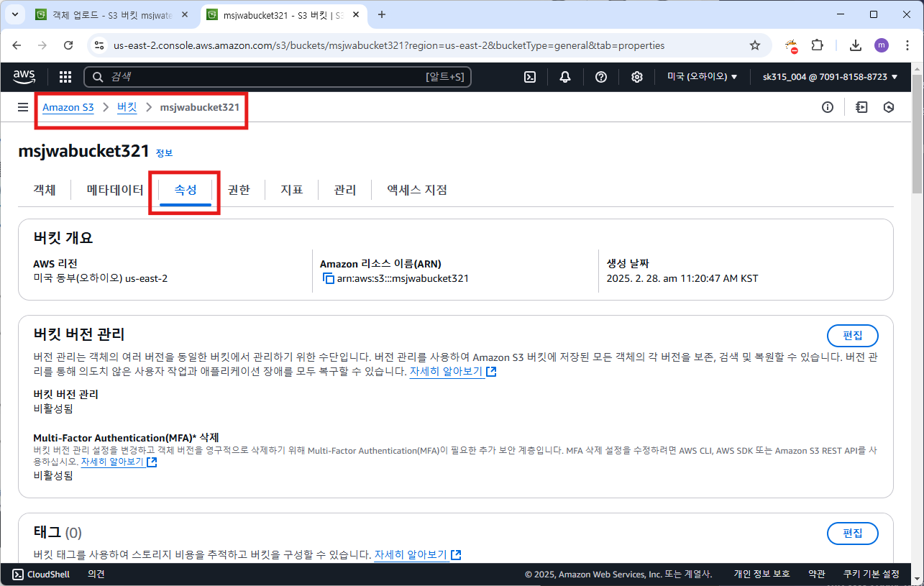Switch to the 권한 tab

pyautogui.click(x=239, y=190)
